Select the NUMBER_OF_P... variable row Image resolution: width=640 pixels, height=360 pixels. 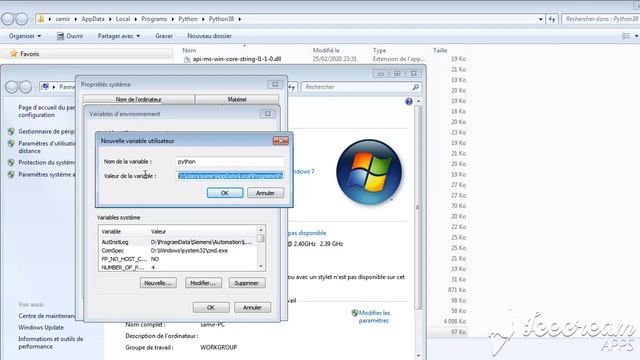pos(178,267)
